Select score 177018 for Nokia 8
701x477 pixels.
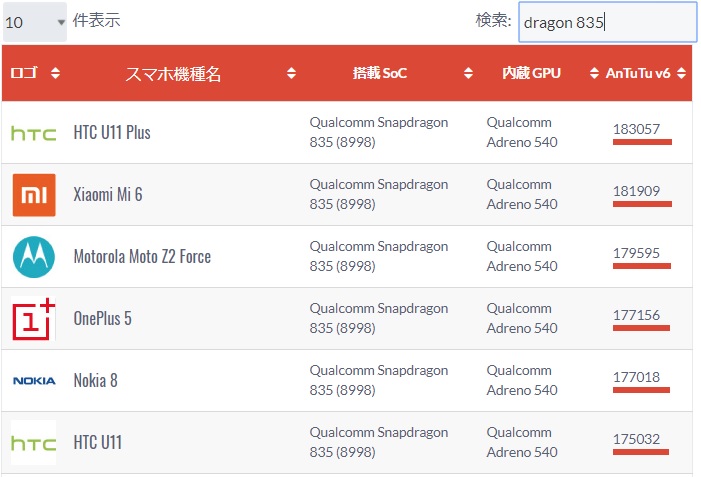point(636,377)
